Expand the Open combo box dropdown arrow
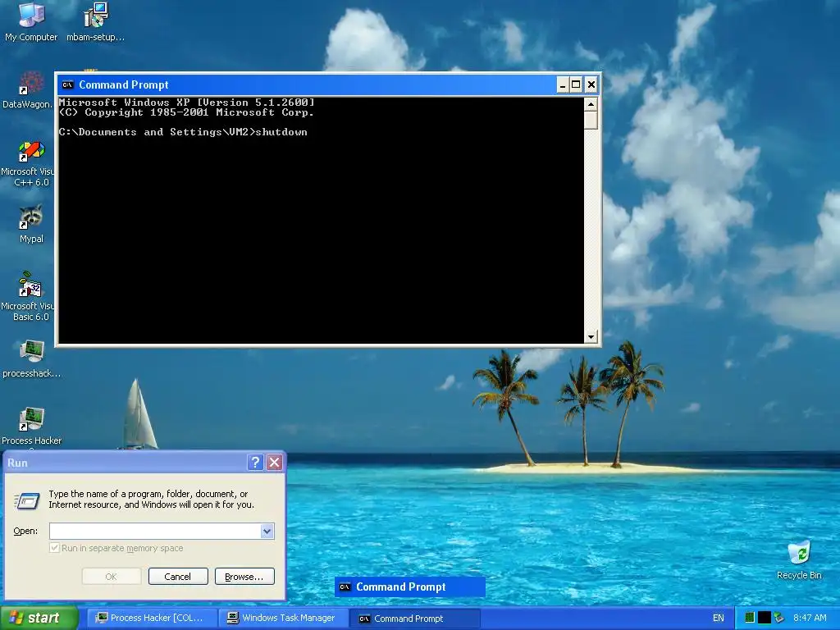The width and height of the screenshot is (840, 630). [x=267, y=531]
